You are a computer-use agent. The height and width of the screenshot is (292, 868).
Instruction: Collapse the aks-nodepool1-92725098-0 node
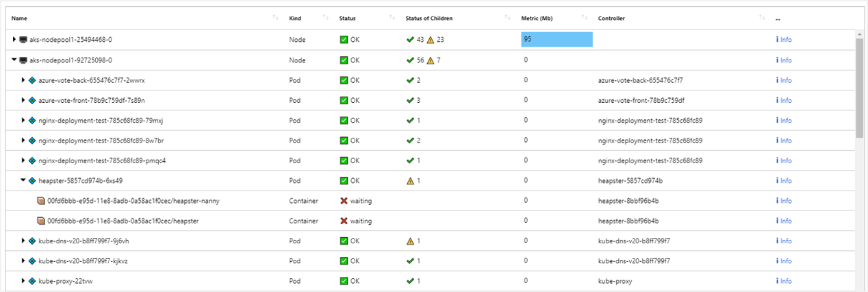tap(14, 60)
